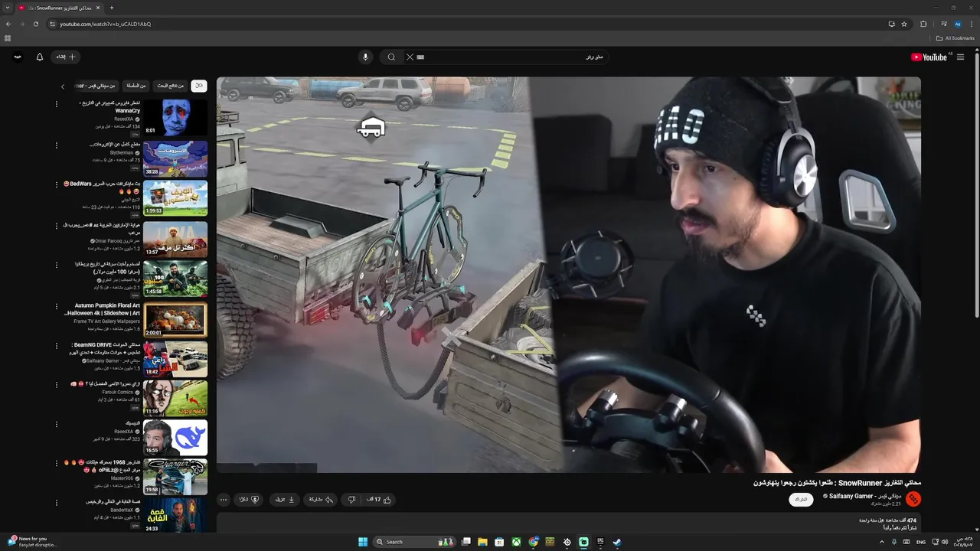Screen dimensions: 980x551
Task: Select the 'All' filter chip
Action: tap(199, 86)
